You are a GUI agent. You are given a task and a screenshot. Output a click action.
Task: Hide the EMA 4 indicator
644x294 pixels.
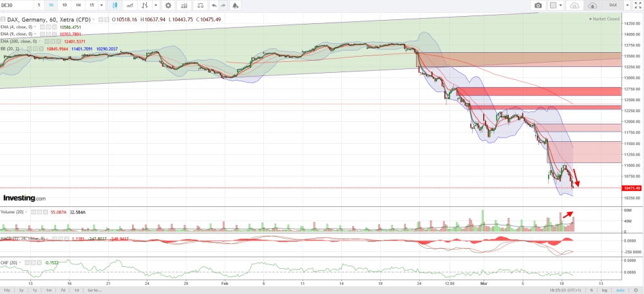point(43,27)
